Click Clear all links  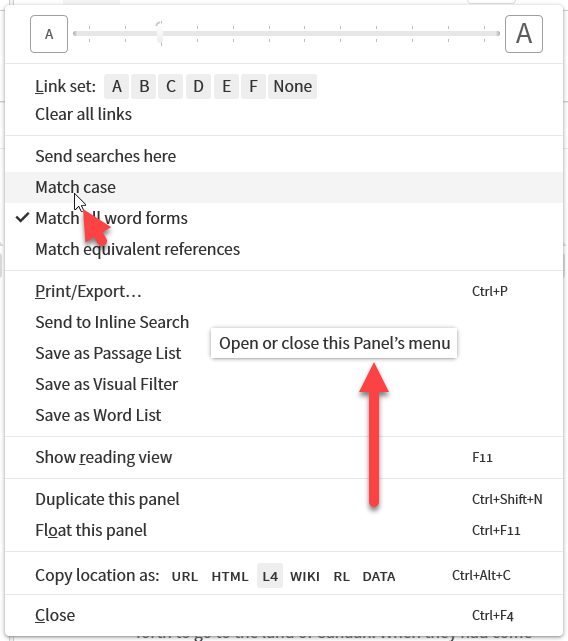pos(83,114)
